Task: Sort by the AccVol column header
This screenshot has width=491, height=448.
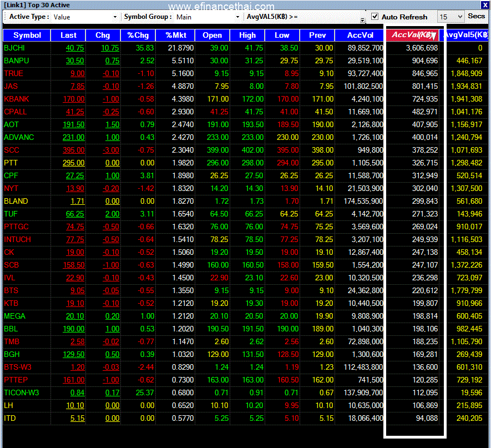Action: 360,36
